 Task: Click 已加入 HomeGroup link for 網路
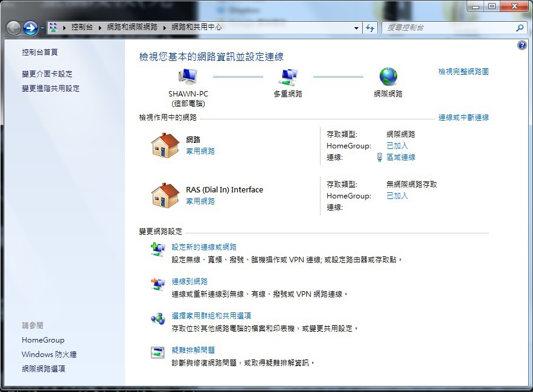tap(397, 146)
